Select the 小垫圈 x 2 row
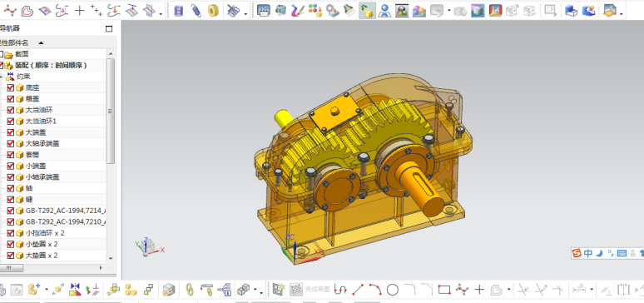Viewport: 644px width, 303px height. pos(42,244)
